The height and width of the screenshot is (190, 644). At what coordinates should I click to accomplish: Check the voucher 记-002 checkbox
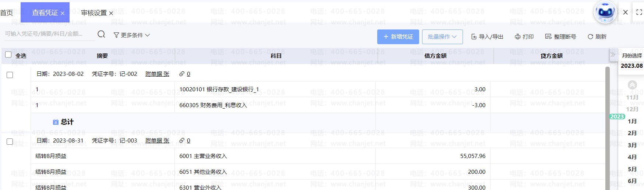pos(10,75)
